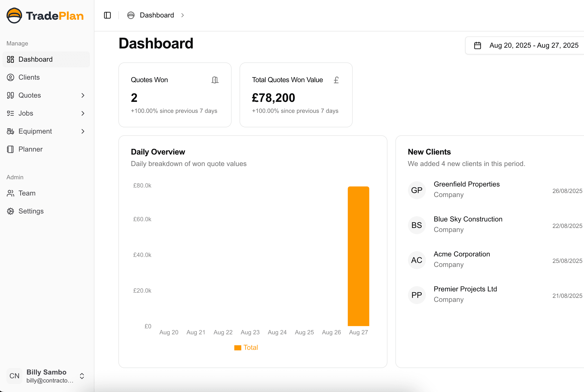Click the building icon on Quotes Won card
584x392 pixels.
(215, 80)
